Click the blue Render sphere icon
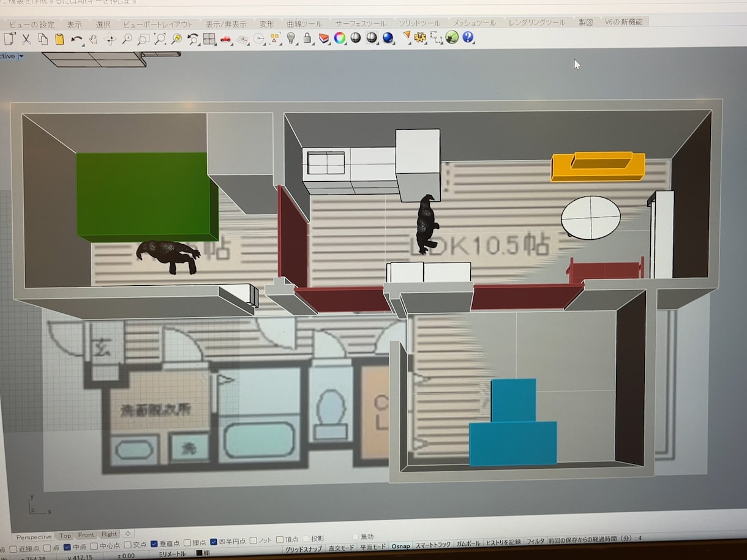Image resolution: width=747 pixels, height=560 pixels. 388,38
